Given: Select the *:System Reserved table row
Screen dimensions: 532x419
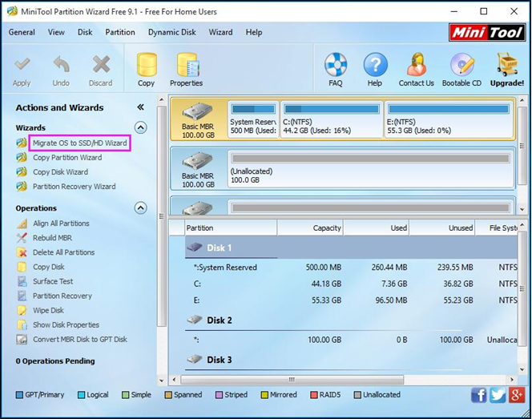Looking at the screenshot, I should tap(351, 268).
